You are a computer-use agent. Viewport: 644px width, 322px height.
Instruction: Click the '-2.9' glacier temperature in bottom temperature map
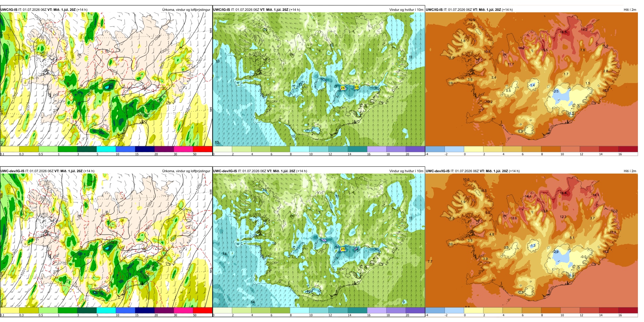(x=556, y=252)
